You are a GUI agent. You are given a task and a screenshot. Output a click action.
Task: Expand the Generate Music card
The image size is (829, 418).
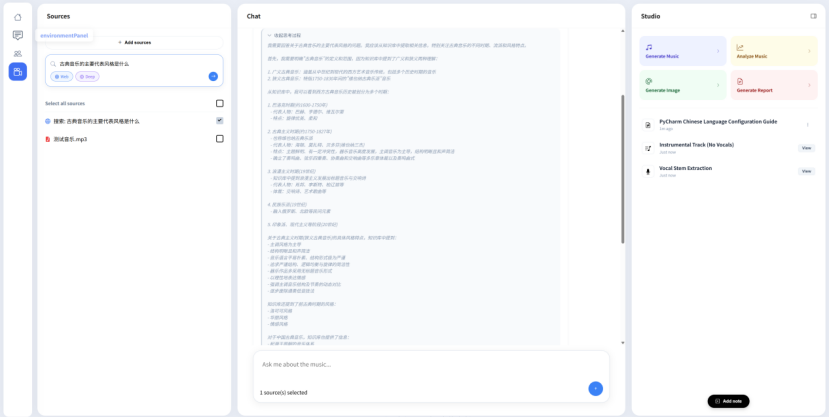click(x=683, y=50)
